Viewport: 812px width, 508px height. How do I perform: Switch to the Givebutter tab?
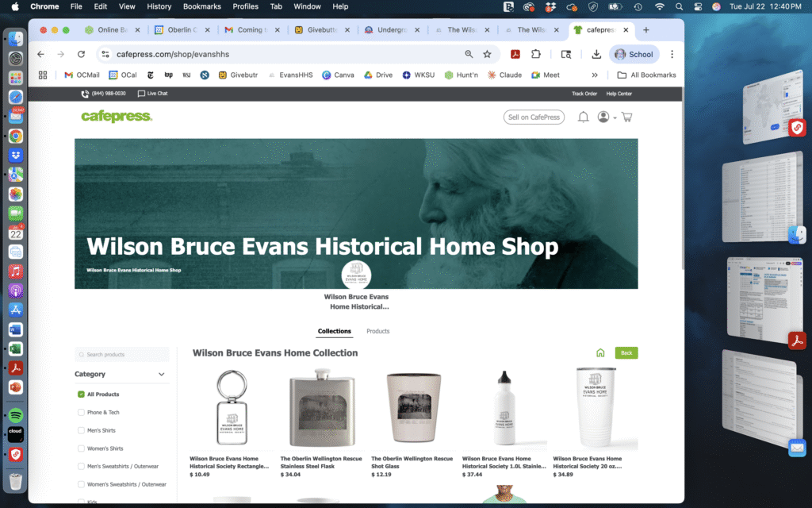(321, 30)
